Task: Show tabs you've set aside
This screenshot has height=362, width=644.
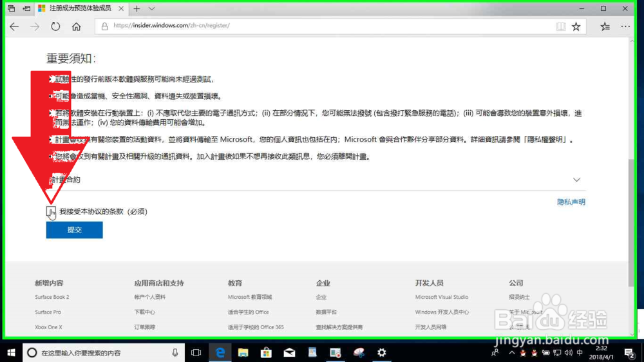Action: [12, 8]
